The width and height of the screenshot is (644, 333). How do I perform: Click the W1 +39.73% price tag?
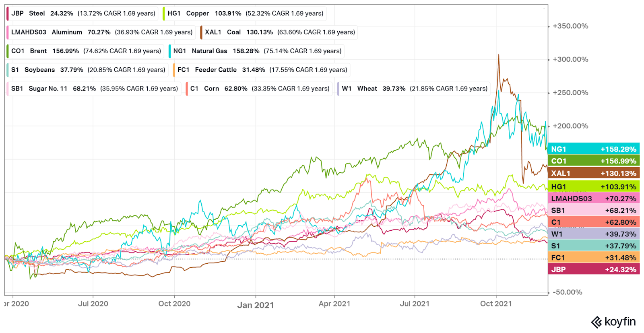(594, 234)
